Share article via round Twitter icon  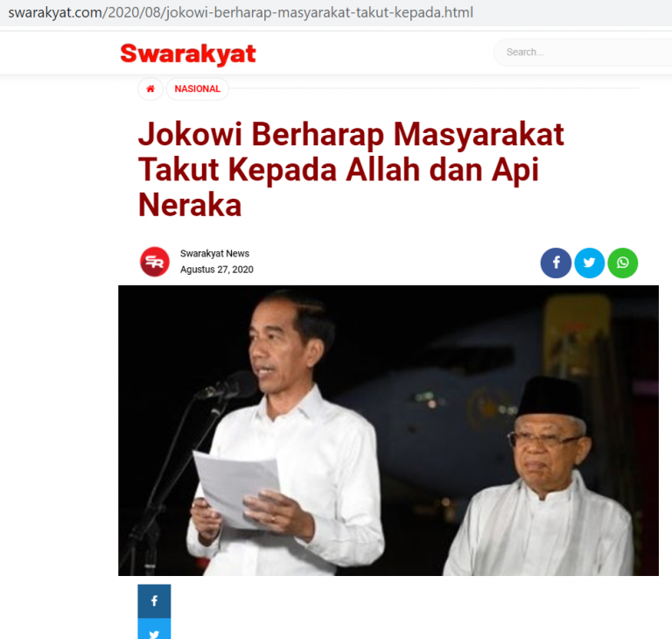point(589,263)
